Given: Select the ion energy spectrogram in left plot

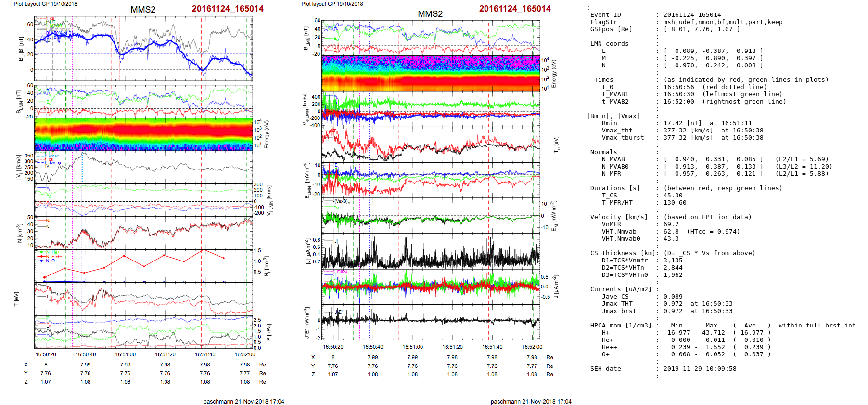Looking at the screenshot, I should 143,134.
